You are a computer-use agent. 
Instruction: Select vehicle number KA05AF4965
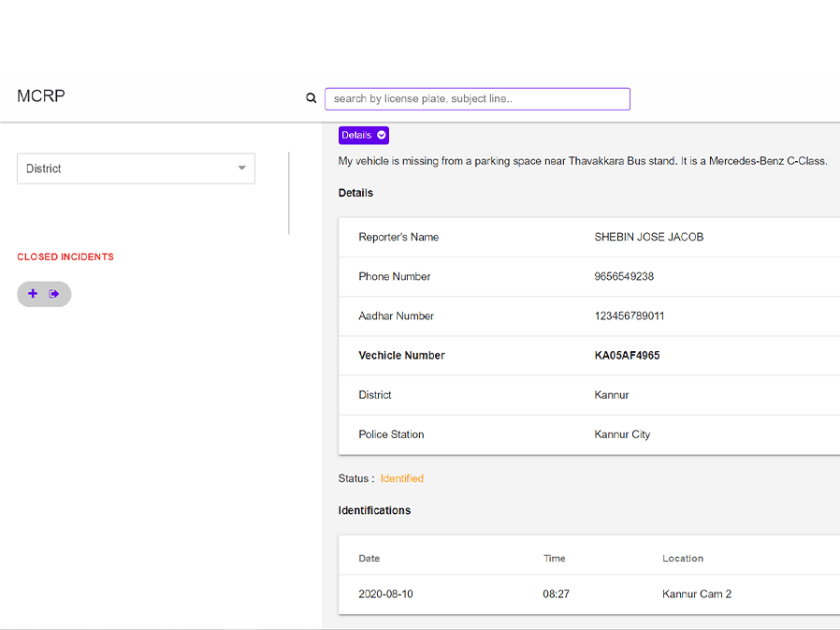click(x=627, y=356)
